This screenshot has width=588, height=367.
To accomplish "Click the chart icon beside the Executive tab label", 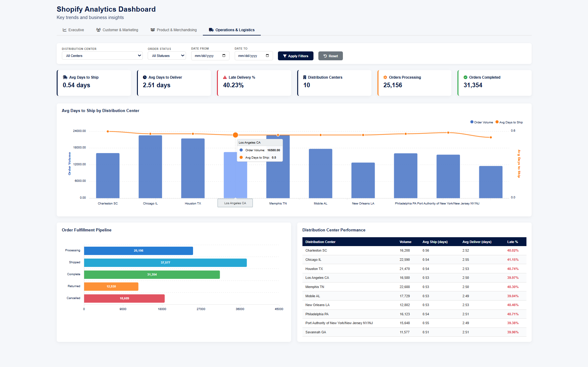I will tap(65, 30).
